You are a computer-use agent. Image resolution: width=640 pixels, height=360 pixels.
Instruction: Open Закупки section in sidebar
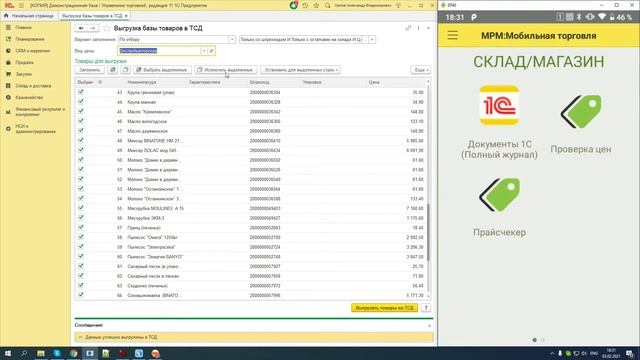(x=24, y=74)
